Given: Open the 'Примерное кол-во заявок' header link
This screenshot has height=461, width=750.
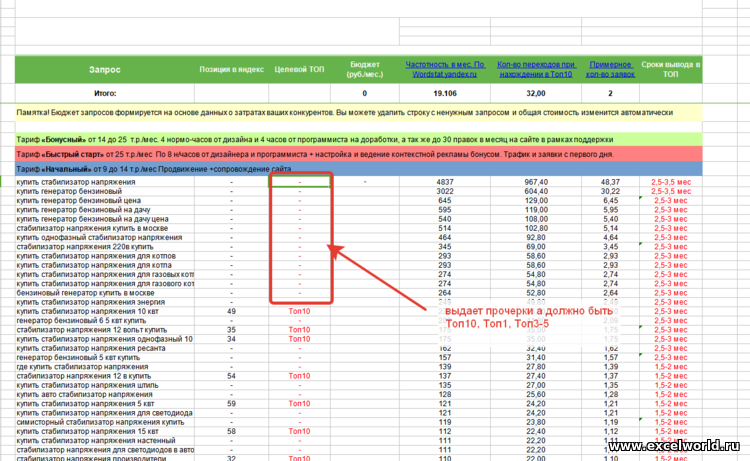Looking at the screenshot, I should click(x=610, y=69).
